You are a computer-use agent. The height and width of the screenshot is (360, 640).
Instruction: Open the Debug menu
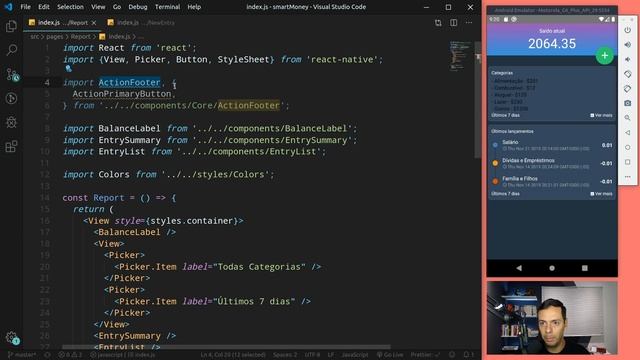point(138,7)
